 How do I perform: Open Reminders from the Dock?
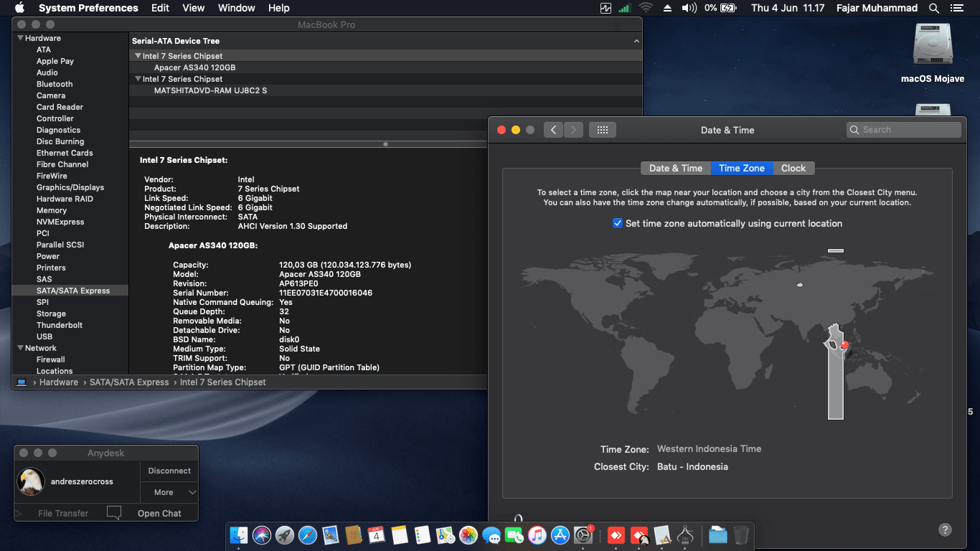(x=423, y=535)
